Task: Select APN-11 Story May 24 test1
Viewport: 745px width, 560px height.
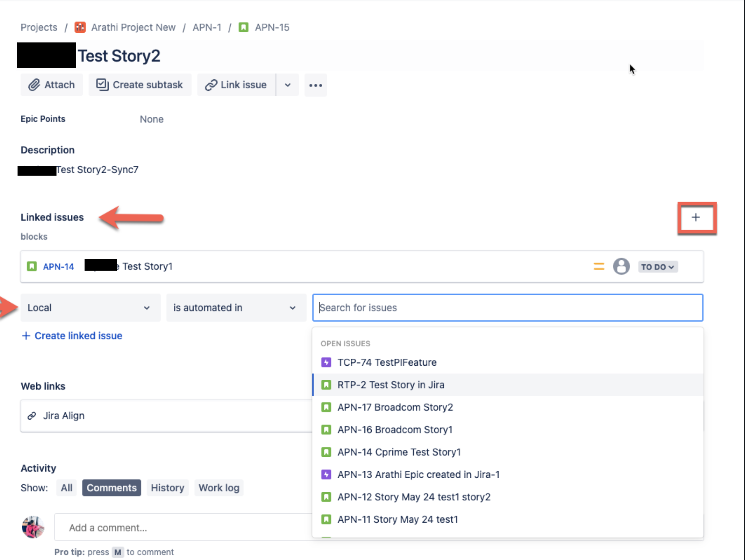Action: coord(508,519)
